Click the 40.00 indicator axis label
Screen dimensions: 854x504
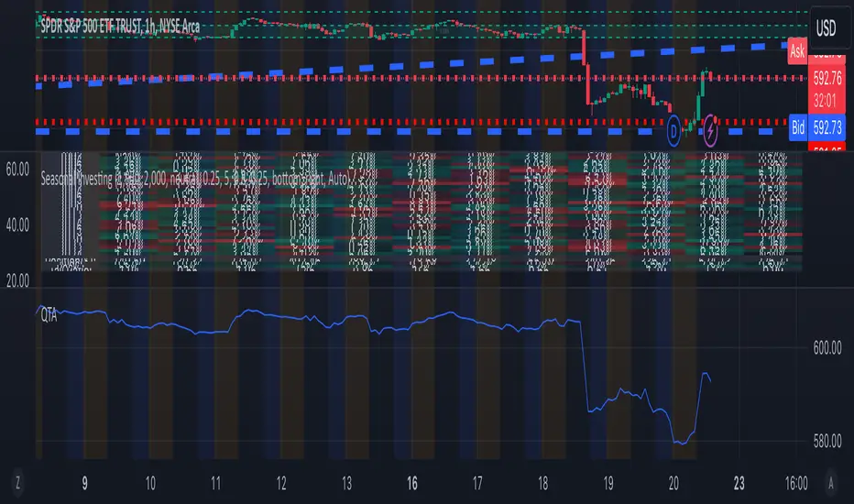tap(17, 225)
